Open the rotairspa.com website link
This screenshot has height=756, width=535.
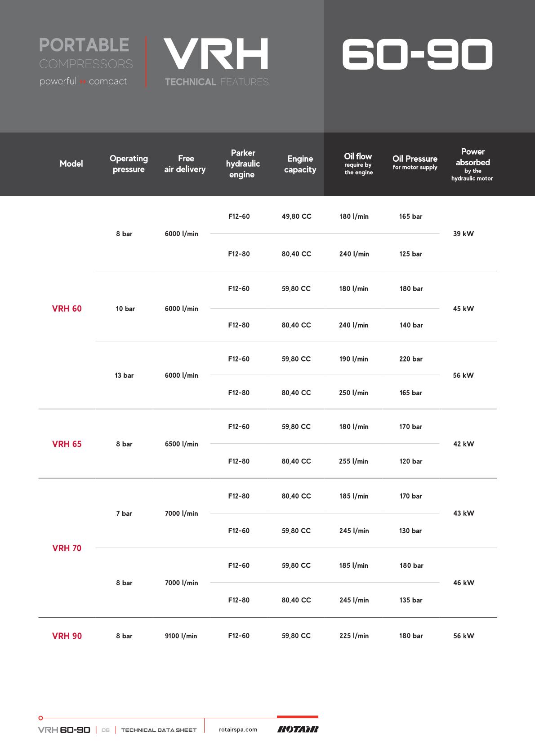click(238, 729)
